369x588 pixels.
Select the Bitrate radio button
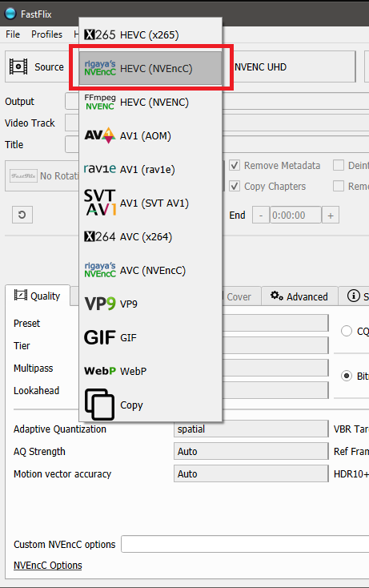(x=347, y=376)
